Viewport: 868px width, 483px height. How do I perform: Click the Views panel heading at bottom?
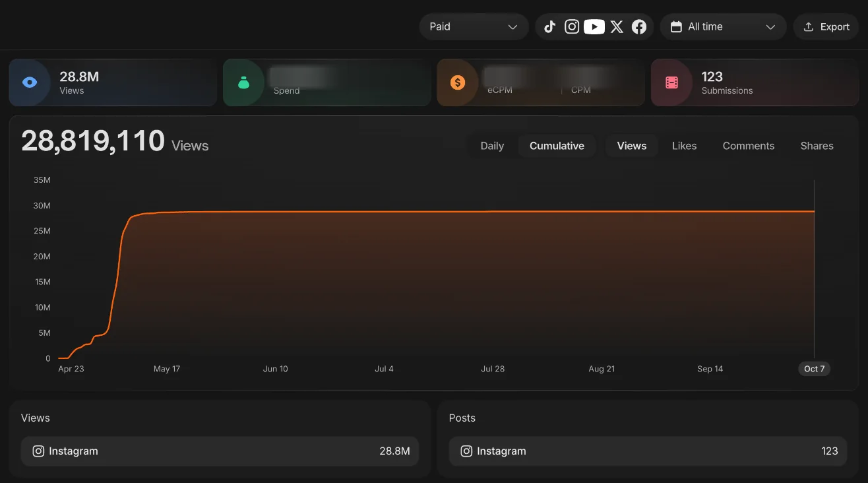click(x=35, y=418)
